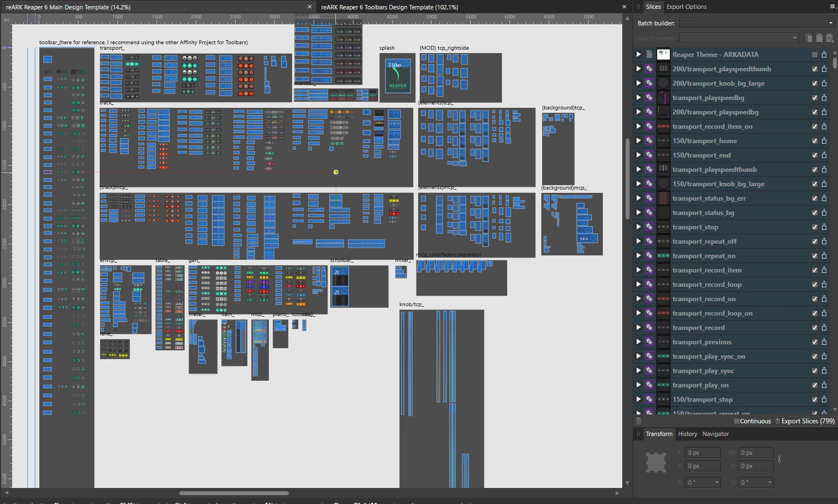The width and height of the screenshot is (838, 504).
Task: Click export icon for 150/transport_stop slice
Action: coord(824,399)
